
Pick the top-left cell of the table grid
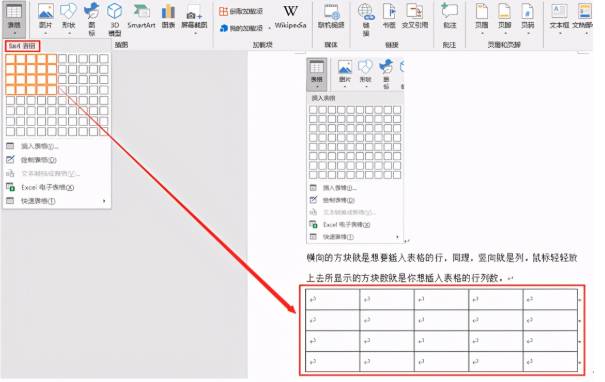coord(10,59)
